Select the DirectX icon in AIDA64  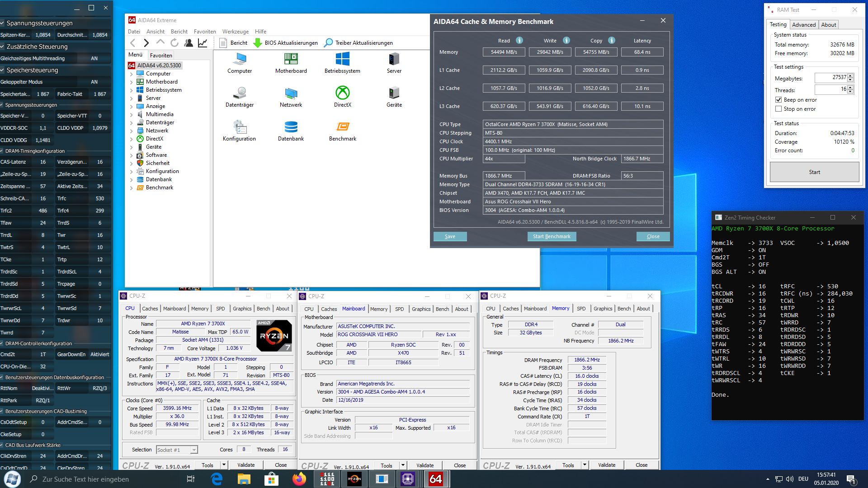tap(342, 96)
